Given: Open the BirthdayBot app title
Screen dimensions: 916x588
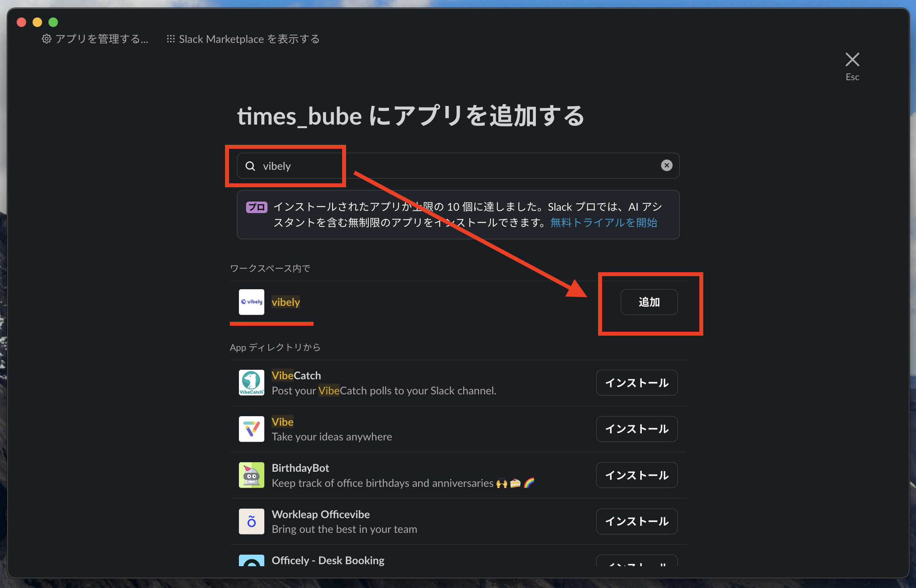Looking at the screenshot, I should coord(300,468).
